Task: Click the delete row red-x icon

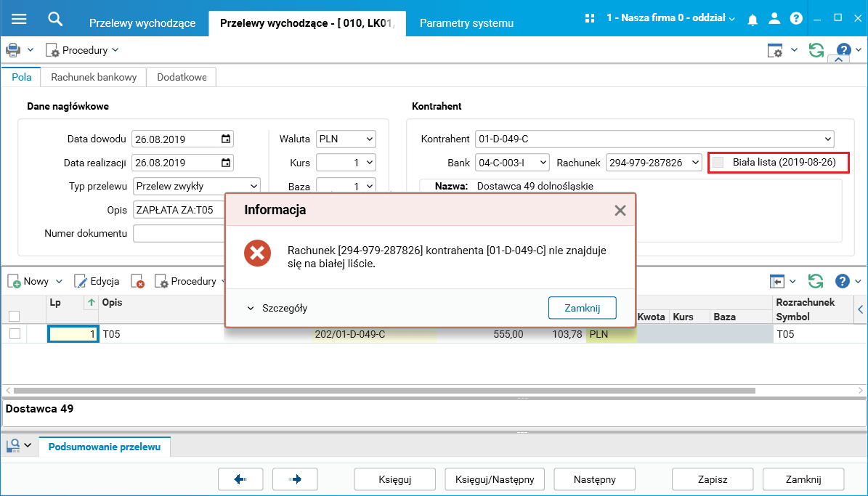Action: (137, 281)
